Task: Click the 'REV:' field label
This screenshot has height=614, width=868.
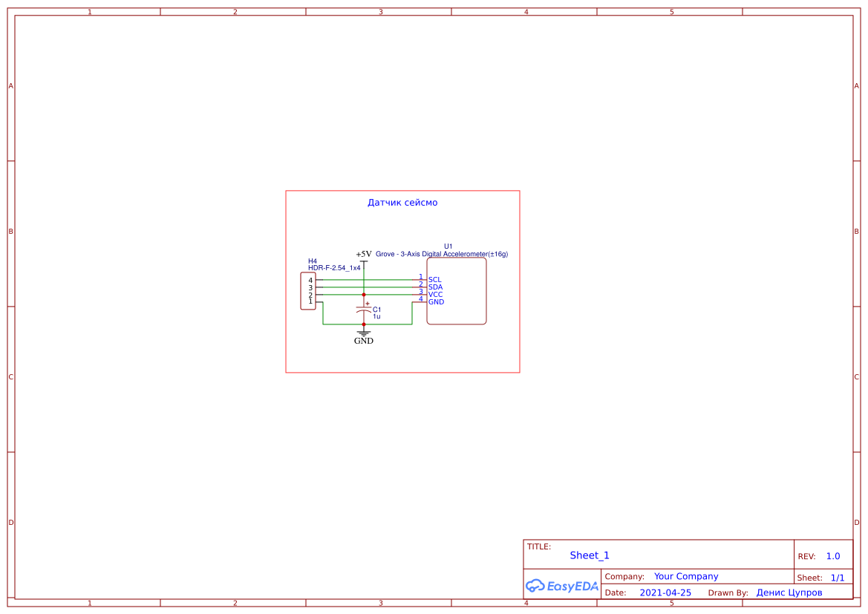Action: [806, 556]
